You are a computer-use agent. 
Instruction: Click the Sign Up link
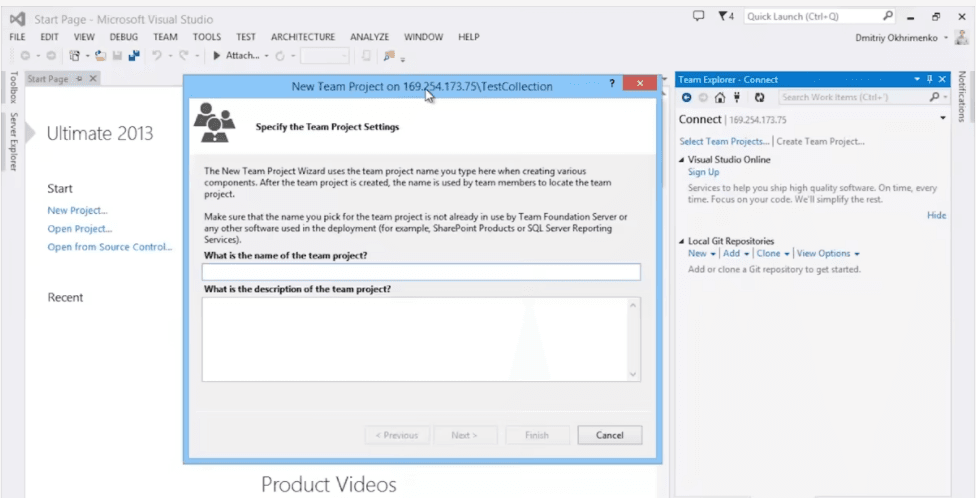point(703,172)
